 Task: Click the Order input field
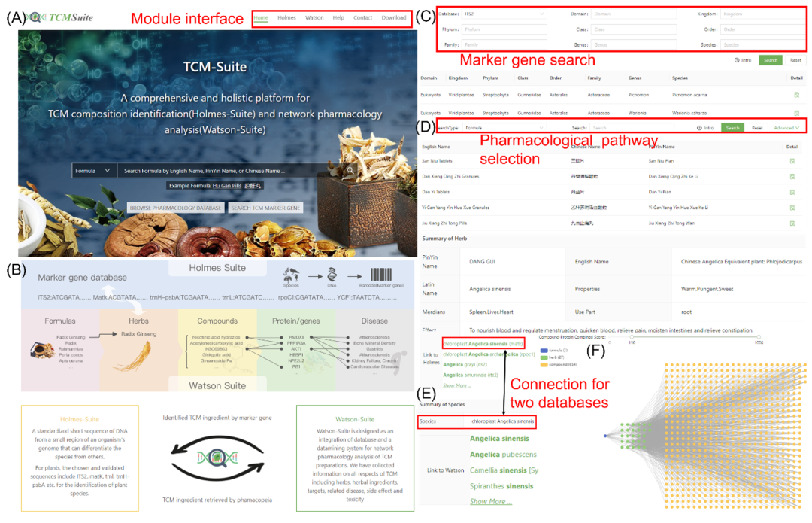(763, 29)
